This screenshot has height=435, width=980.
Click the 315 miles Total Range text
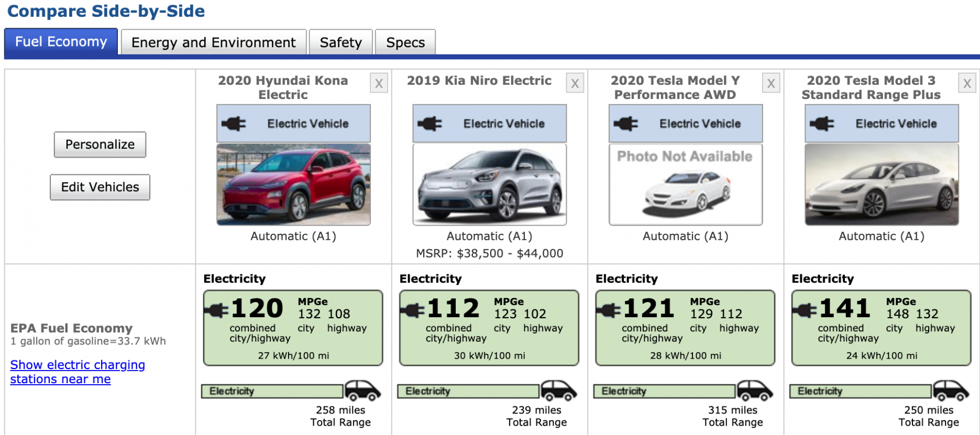(732, 416)
